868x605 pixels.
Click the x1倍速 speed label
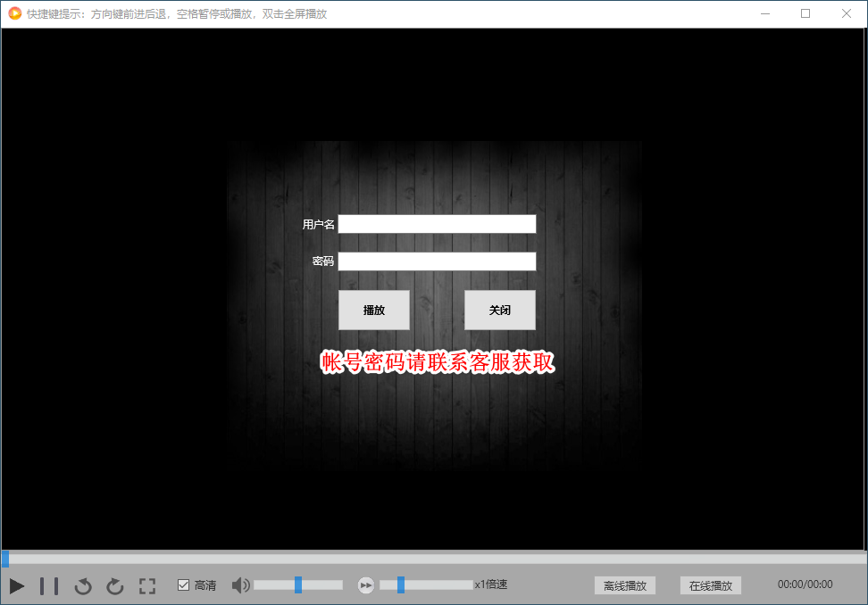click(491, 584)
